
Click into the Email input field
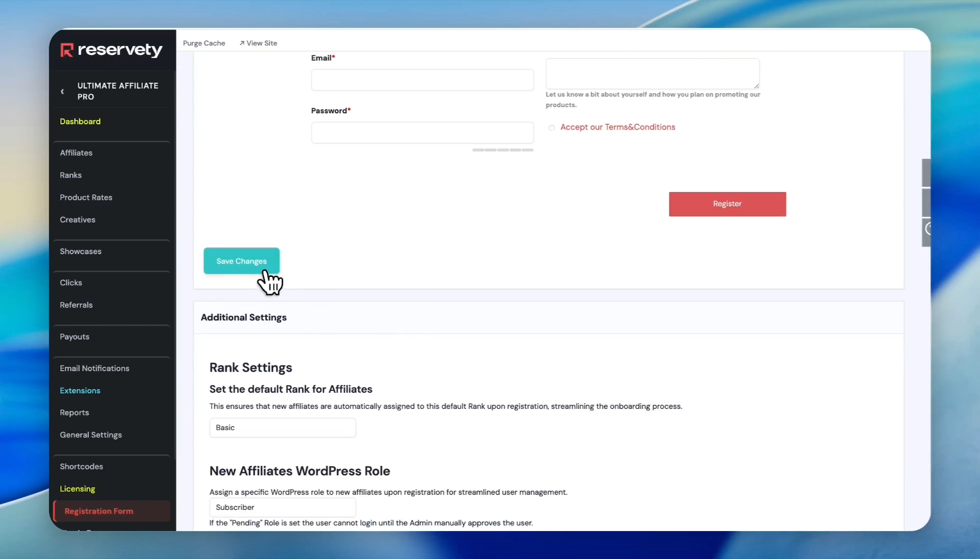[x=422, y=80]
